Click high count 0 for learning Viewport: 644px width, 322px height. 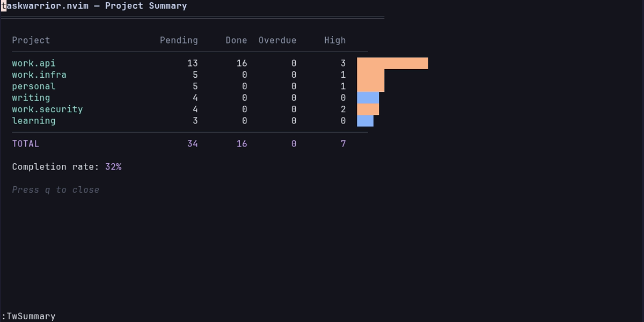point(343,121)
